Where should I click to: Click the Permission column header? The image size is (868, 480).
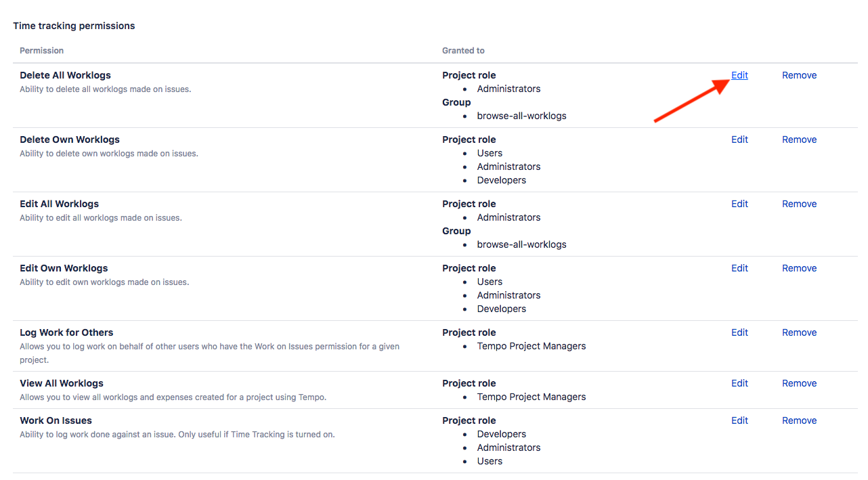pyautogui.click(x=41, y=51)
